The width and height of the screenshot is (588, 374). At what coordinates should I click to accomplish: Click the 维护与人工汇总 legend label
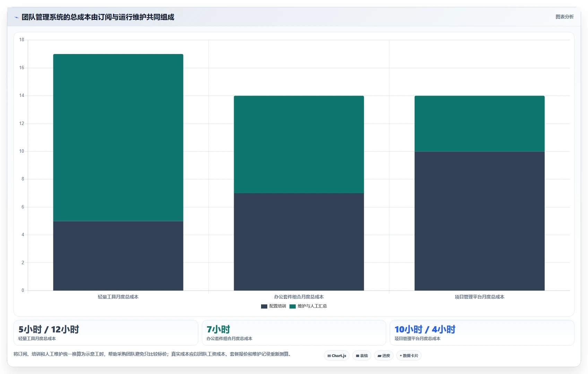coord(312,306)
